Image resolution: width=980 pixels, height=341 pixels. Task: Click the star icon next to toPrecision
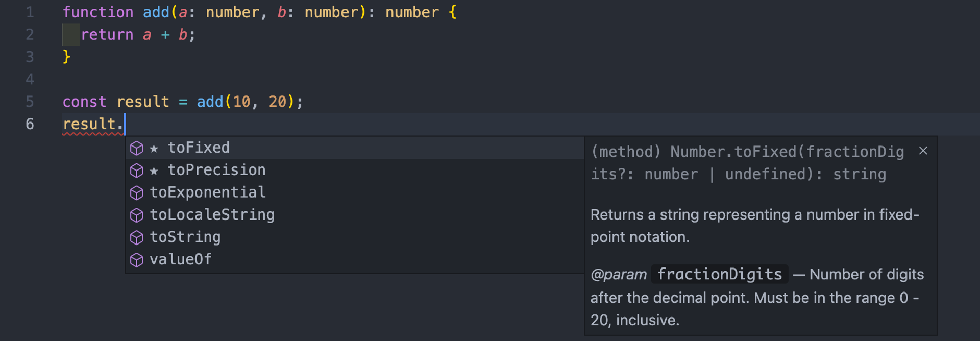tap(154, 171)
